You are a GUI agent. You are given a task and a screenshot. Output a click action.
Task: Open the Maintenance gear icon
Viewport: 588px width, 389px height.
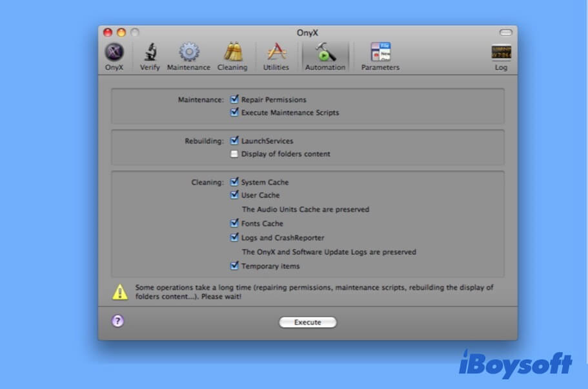coord(188,53)
